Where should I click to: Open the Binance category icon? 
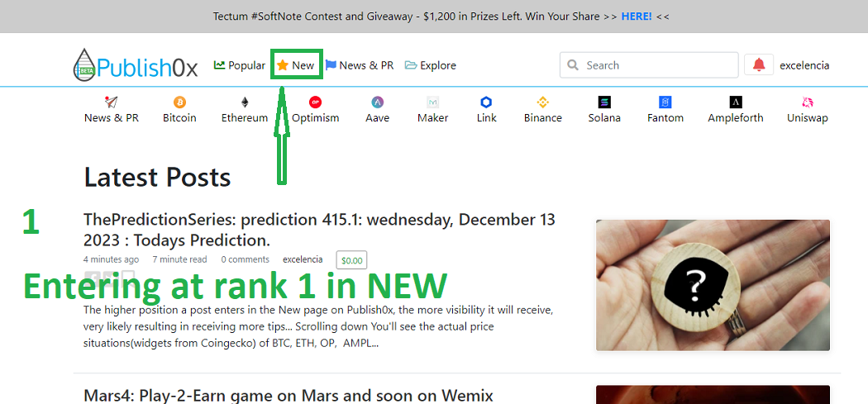coord(543,102)
